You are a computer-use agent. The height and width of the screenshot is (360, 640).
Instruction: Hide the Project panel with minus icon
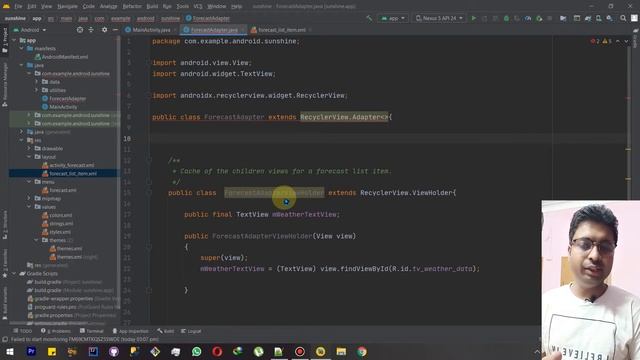pyautogui.click(x=115, y=30)
